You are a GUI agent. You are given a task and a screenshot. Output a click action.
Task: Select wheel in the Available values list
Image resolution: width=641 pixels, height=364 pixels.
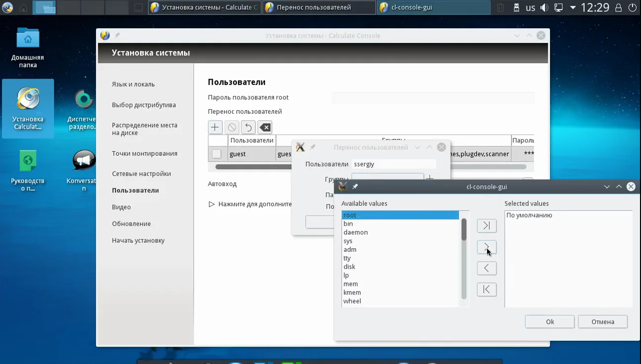[352, 301]
